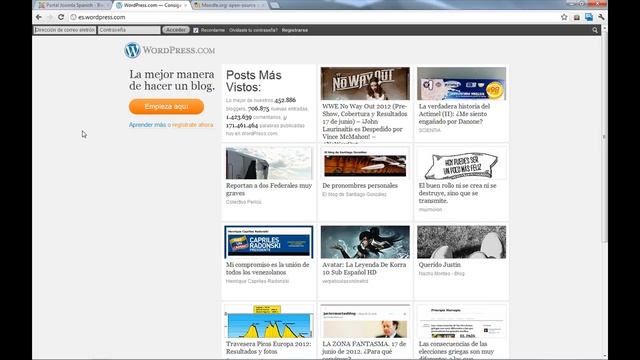Focus the Contraseña password field
640x360 pixels.
coord(129,30)
